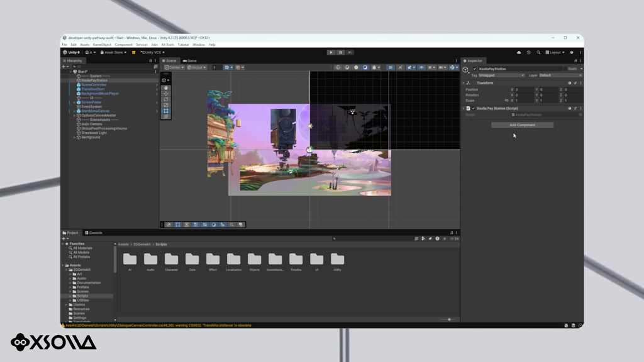This screenshot has height=362, width=644.
Task: Click the warning message in status bar
Action: 158,326
